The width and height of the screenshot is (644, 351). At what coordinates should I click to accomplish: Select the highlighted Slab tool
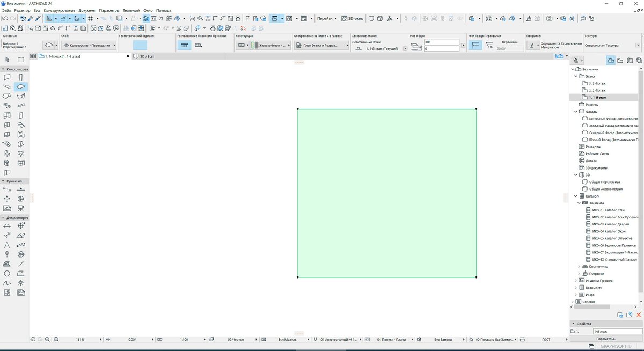click(21, 86)
